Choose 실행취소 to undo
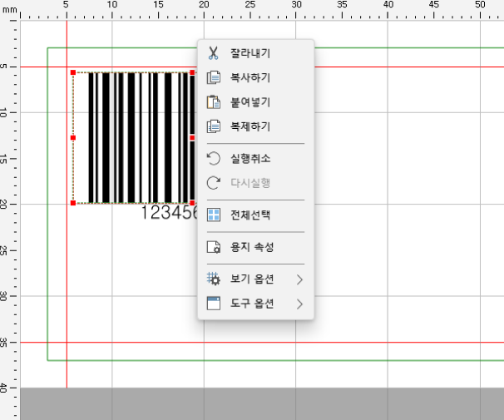The height and width of the screenshot is (420, 504). (x=256, y=158)
